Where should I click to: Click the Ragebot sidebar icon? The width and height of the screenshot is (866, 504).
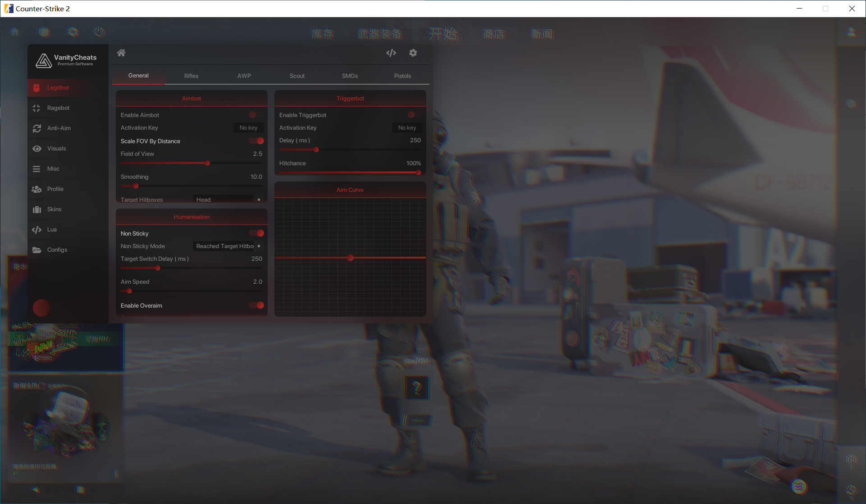click(36, 107)
